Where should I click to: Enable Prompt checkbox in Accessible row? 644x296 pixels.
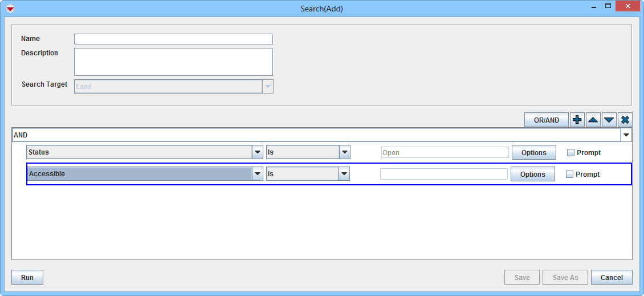pyautogui.click(x=570, y=175)
